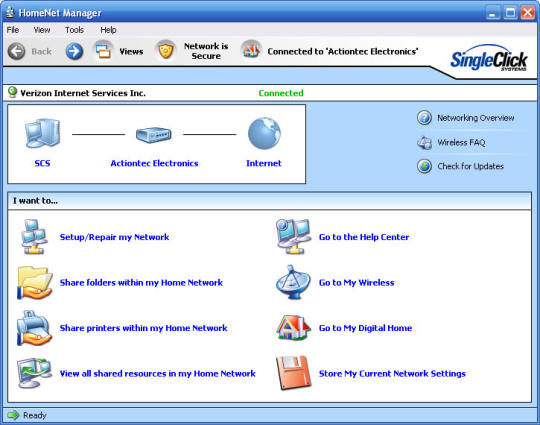Click the Networking Overview question-mark icon
Image resolution: width=540 pixels, height=425 pixels.
click(424, 118)
